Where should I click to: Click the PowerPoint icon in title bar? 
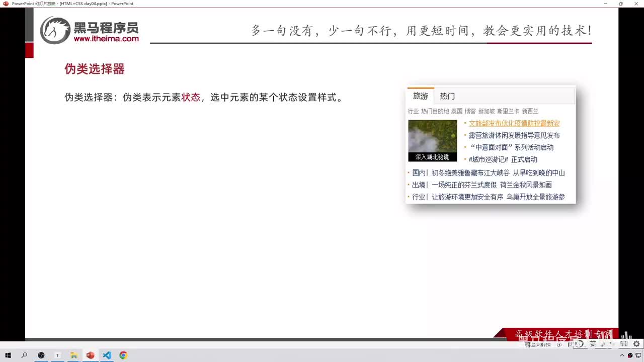coord(6,4)
